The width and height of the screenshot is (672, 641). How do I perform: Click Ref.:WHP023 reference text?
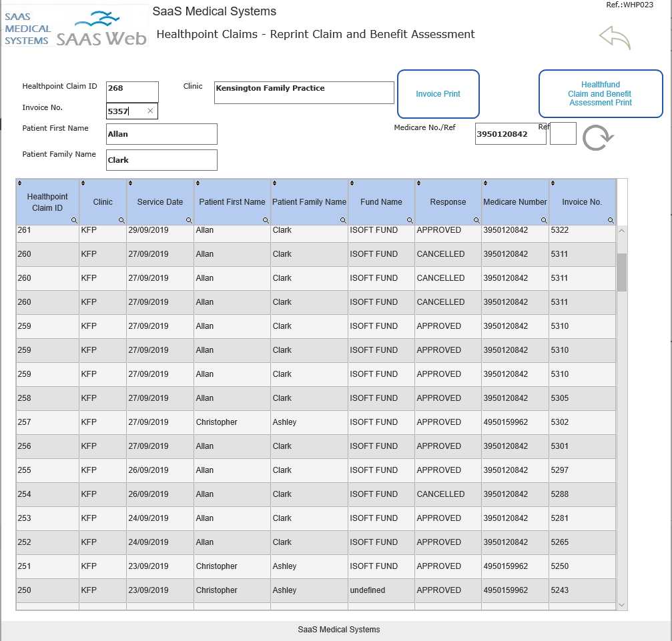[629, 5]
